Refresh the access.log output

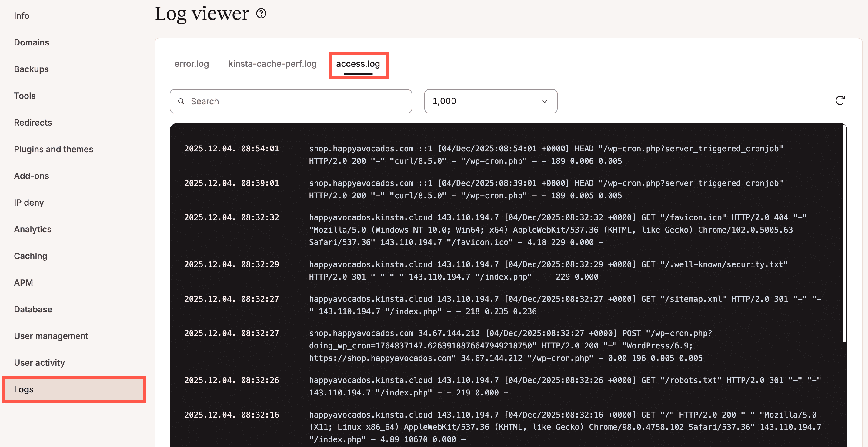pos(840,100)
